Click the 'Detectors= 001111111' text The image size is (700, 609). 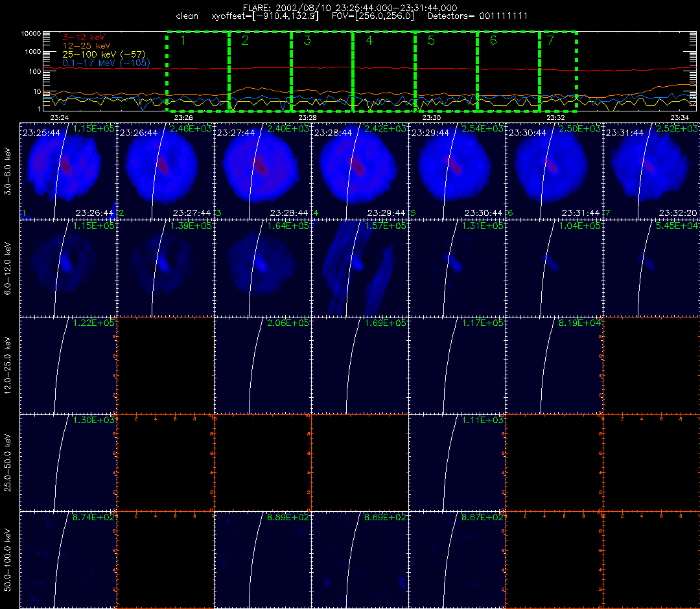click(x=477, y=16)
